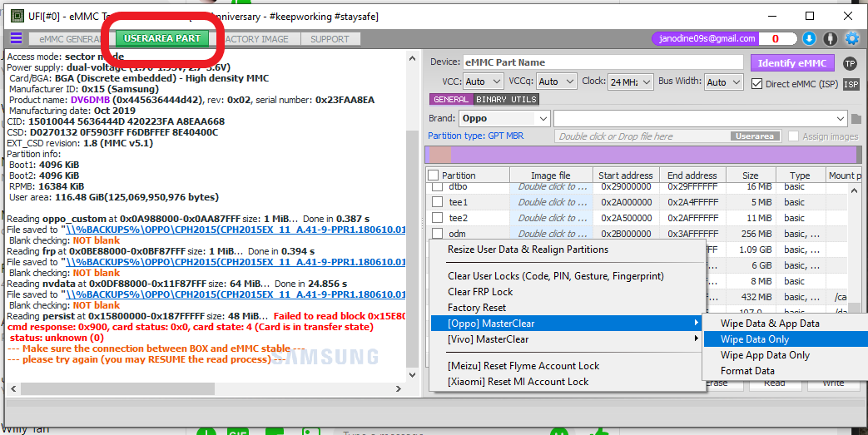Open settings via the blue gear icon
The width and height of the screenshot is (868, 435).
pos(851,39)
